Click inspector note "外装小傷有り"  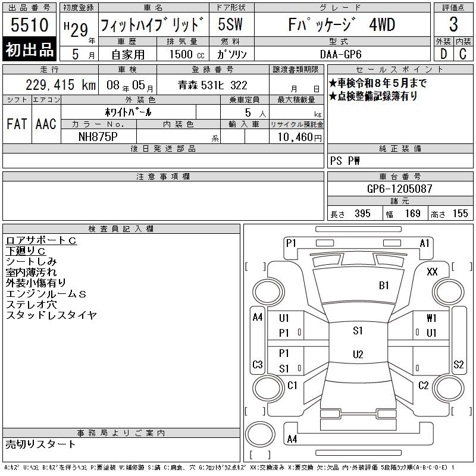(36, 283)
